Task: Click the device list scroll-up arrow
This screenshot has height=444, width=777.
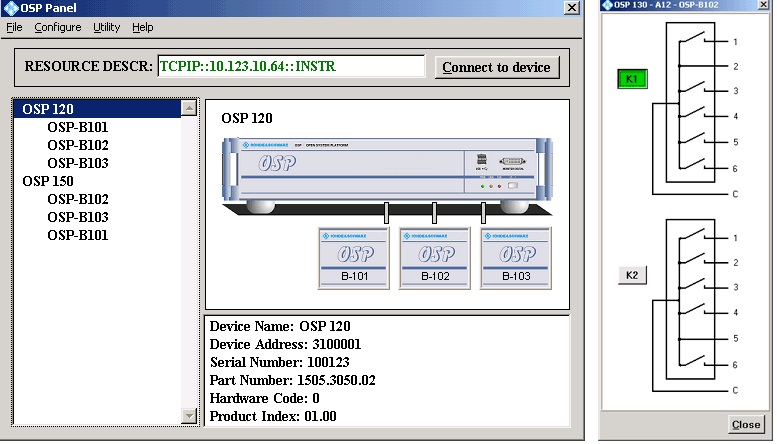Action: (189, 108)
